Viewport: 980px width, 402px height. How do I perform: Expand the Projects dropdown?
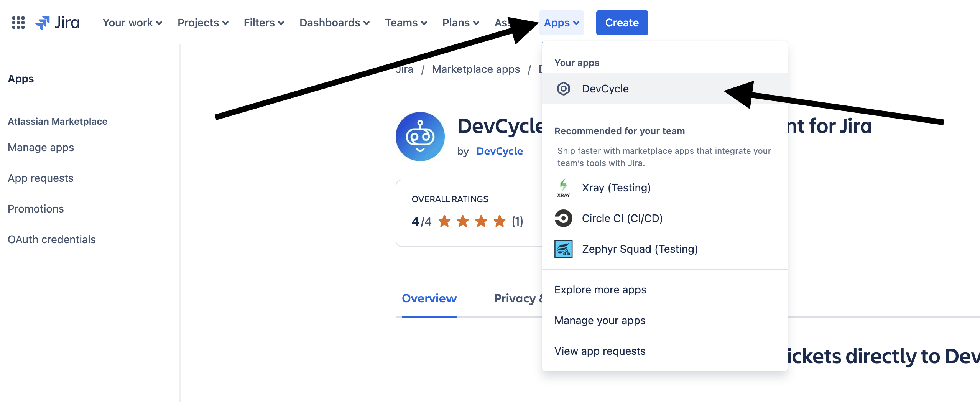(x=202, y=23)
